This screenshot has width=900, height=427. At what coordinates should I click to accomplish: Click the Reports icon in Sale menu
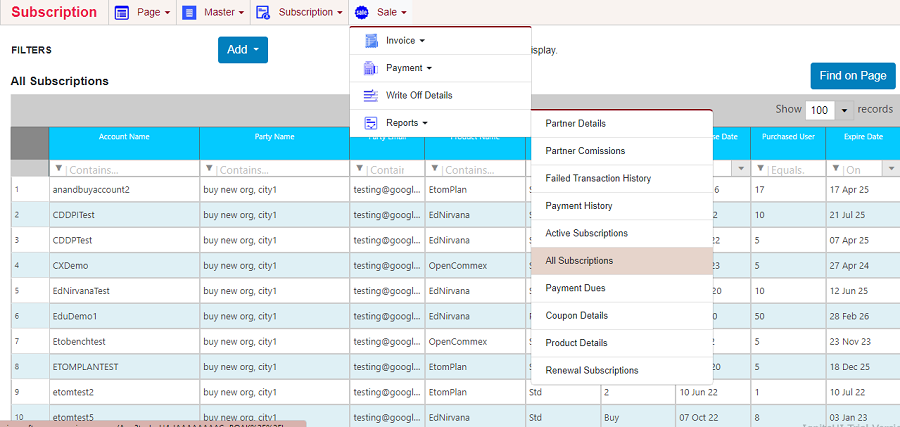click(x=370, y=123)
